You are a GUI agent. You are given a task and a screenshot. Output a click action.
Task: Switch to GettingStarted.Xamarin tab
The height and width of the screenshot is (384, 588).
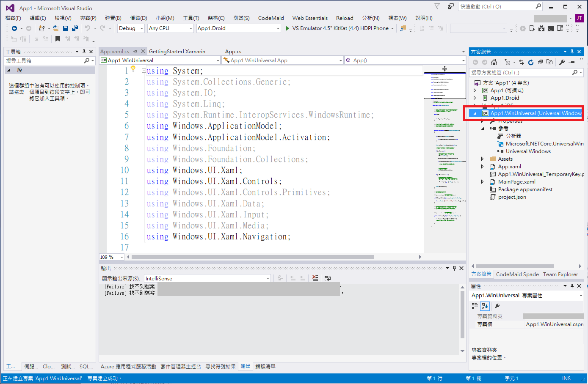(177, 52)
